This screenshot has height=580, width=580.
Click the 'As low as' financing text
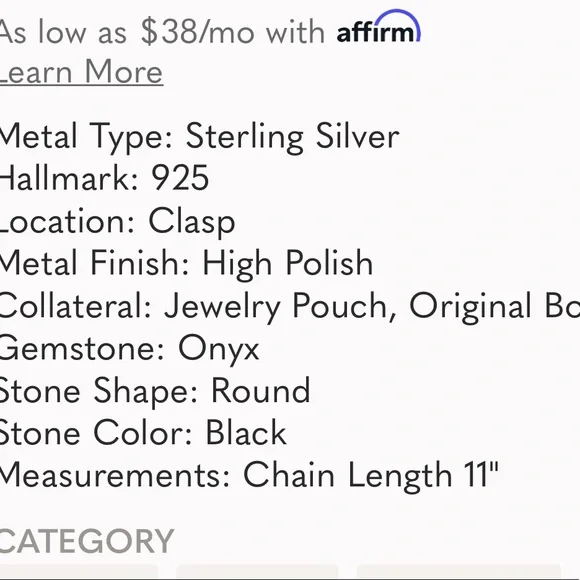point(63,33)
